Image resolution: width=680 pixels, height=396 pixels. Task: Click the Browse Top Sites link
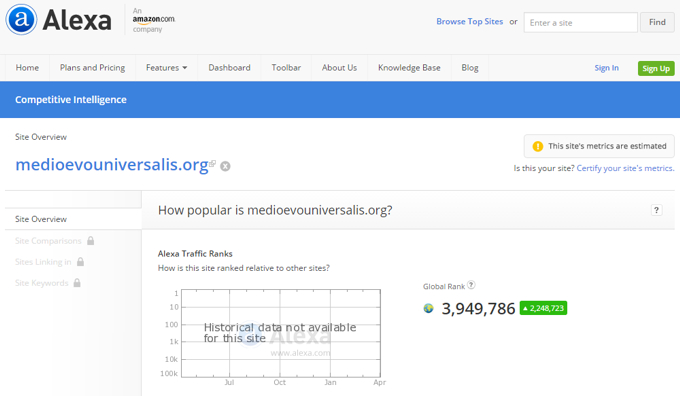[470, 21]
